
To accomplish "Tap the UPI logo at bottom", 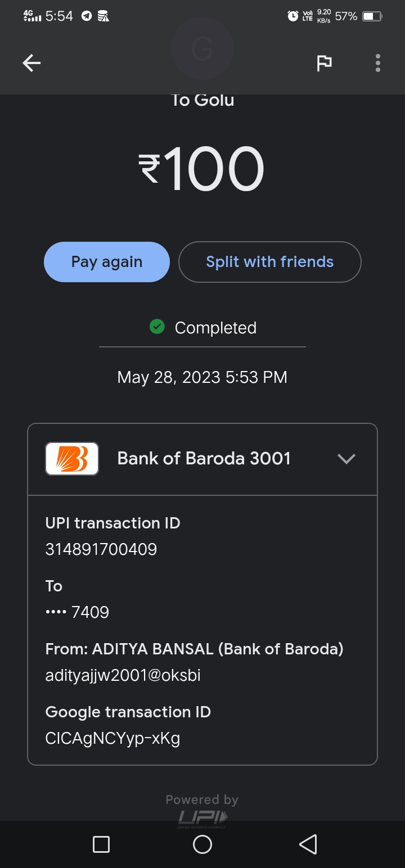I will pyautogui.click(x=202, y=818).
